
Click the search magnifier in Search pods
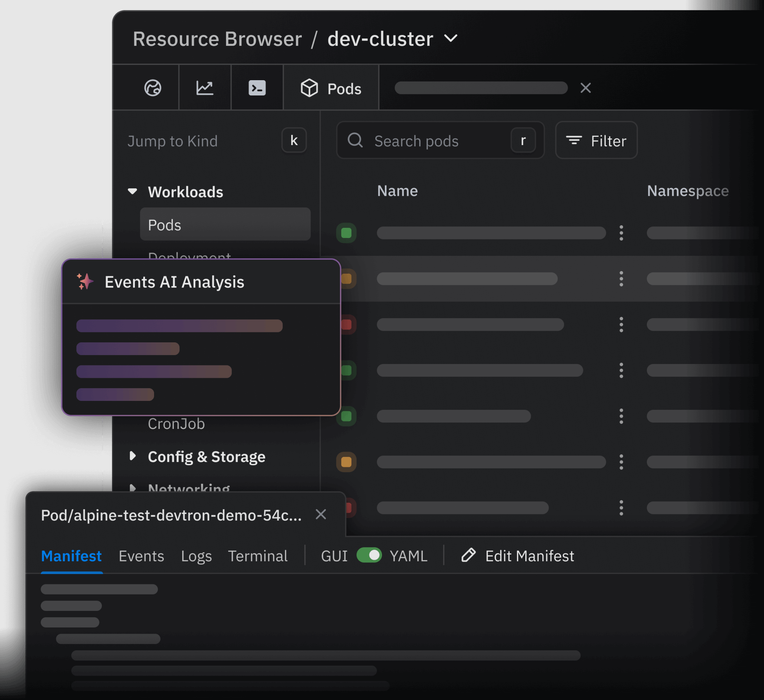pos(355,140)
